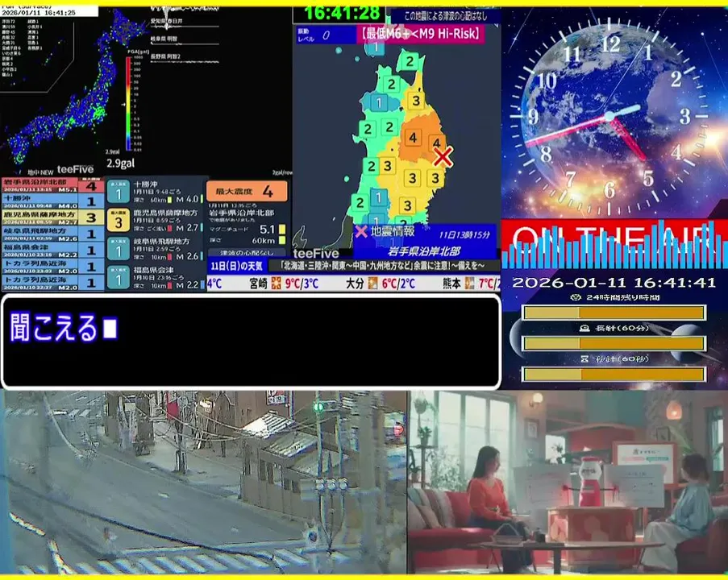Open the street intersection live camera feed

pos(203,483)
